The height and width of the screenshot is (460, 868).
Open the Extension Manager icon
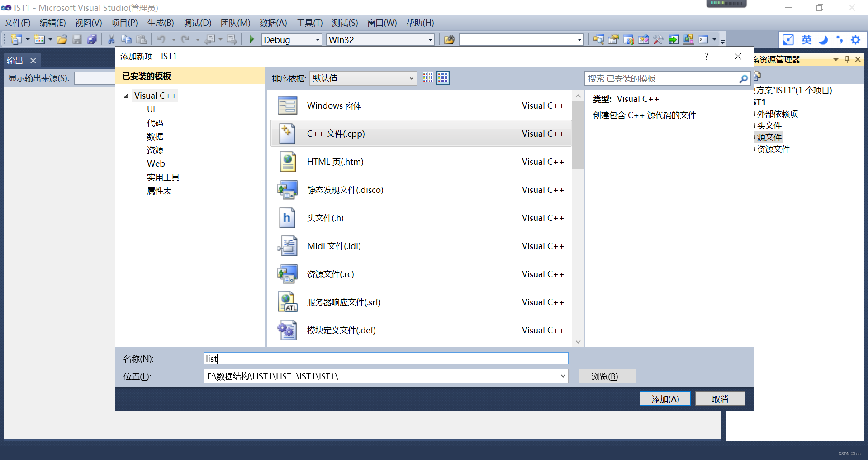click(688, 40)
